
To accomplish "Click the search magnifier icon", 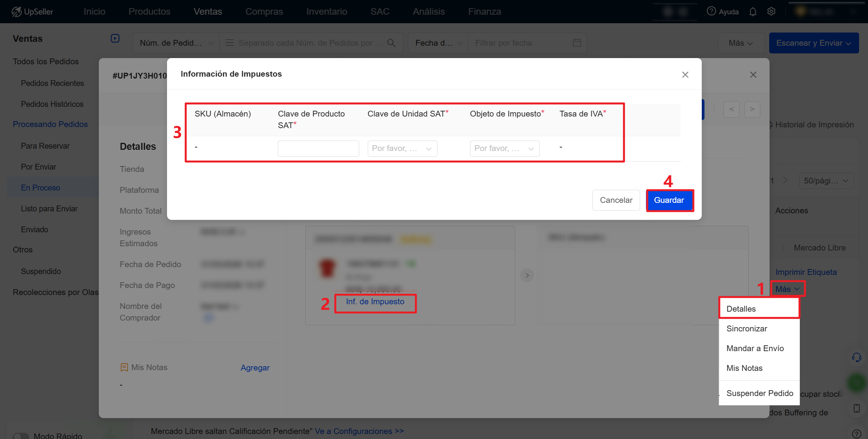I will point(391,43).
